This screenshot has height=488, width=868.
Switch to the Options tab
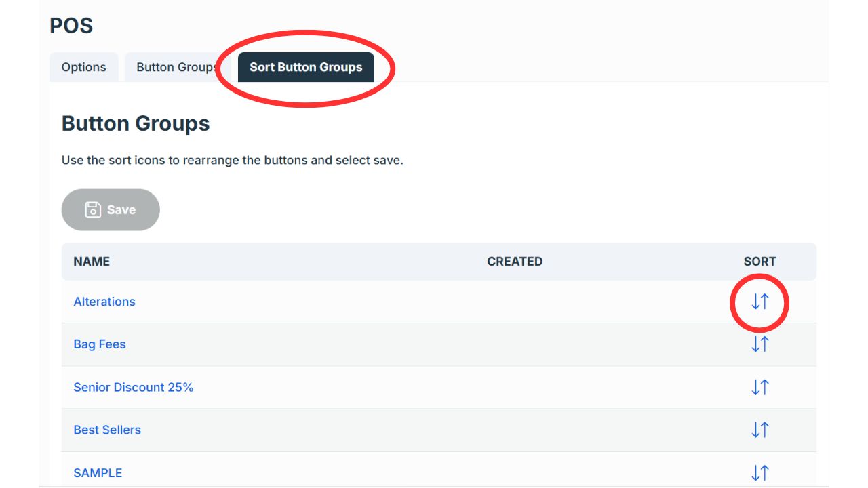pos(84,67)
